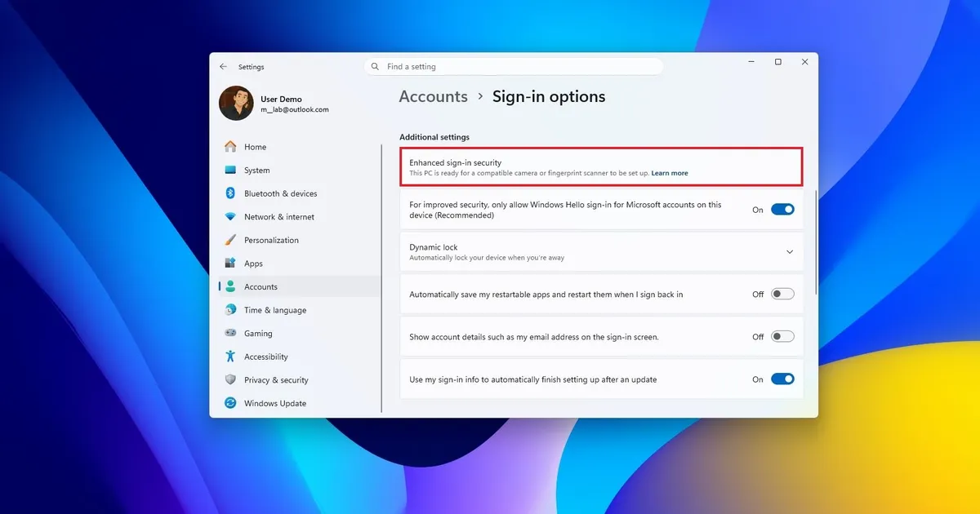Click the Time & language globe icon
980x514 pixels.
230,310
